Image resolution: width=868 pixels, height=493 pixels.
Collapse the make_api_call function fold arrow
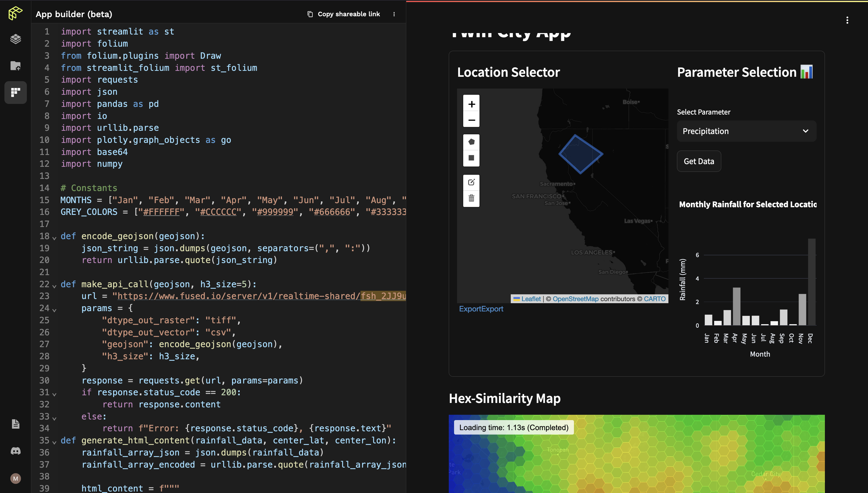[54, 286]
